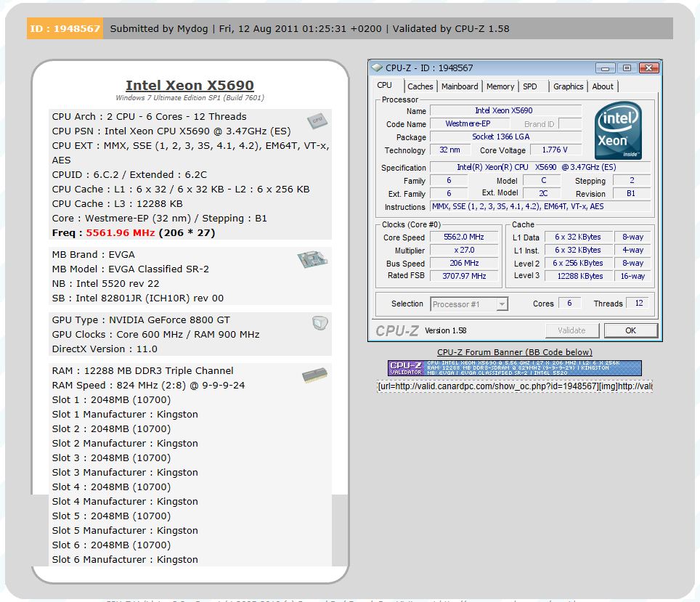Click the Specification field text
This screenshot has width=700, height=602.
[540, 167]
